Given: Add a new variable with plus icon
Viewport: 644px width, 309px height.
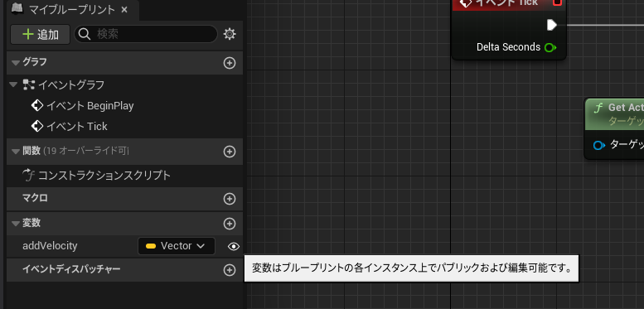Looking at the screenshot, I should [x=230, y=224].
